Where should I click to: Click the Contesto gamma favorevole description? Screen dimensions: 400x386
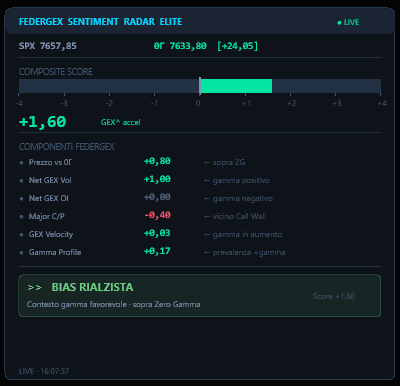[114, 304]
